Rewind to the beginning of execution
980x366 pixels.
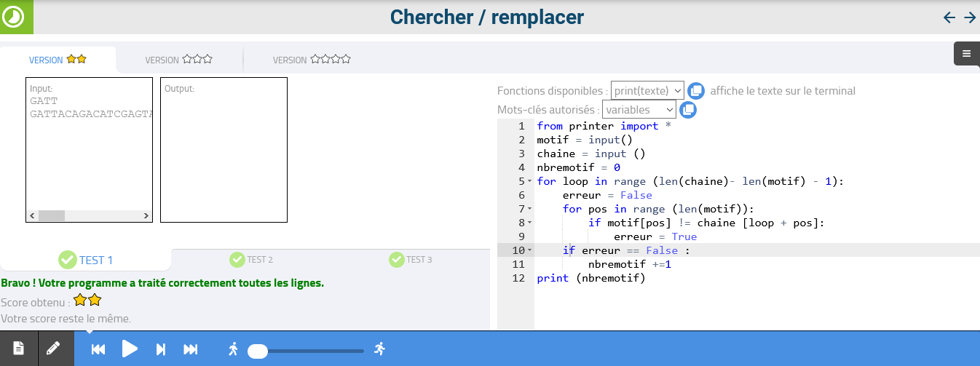pos(98,349)
